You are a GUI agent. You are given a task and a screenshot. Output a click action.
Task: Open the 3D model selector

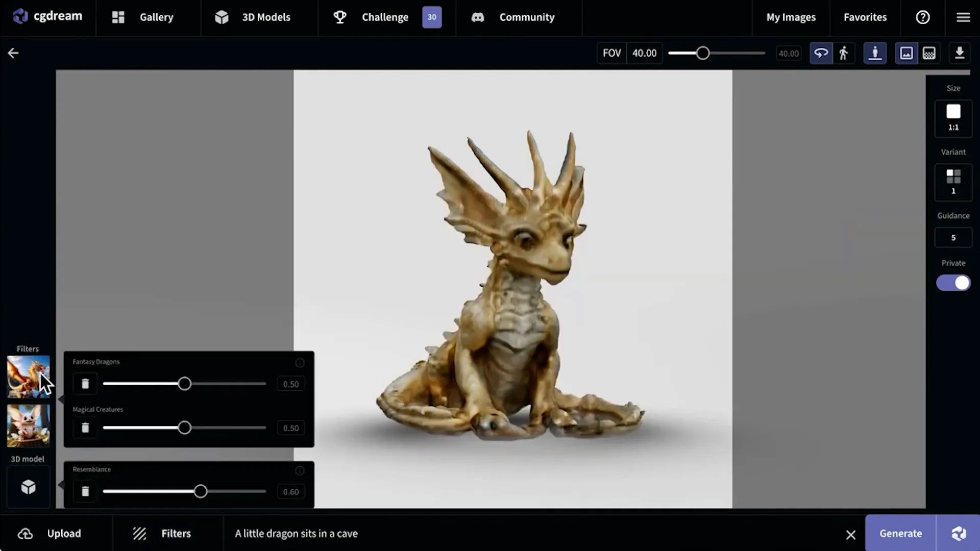[28, 487]
